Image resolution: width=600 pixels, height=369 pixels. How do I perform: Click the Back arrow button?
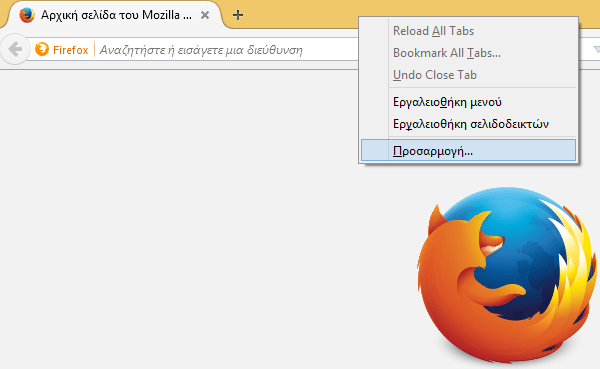pyautogui.click(x=15, y=49)
